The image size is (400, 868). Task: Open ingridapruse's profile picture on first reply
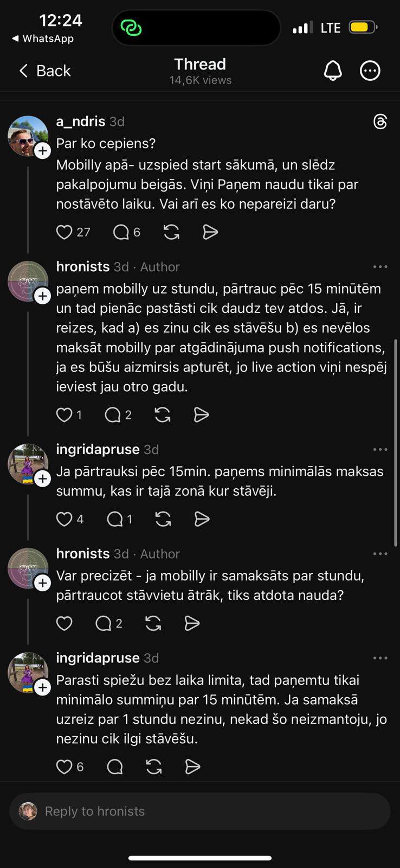click(27, 464)
